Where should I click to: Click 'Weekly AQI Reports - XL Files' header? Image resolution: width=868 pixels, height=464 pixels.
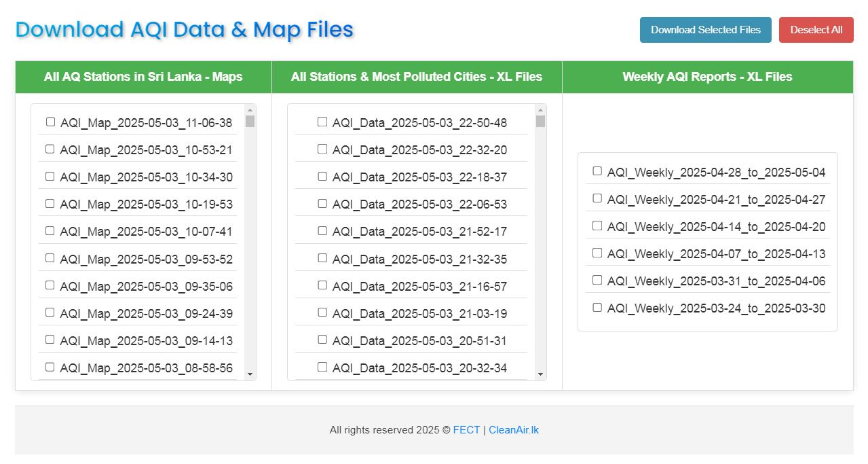tap(707, 77)
